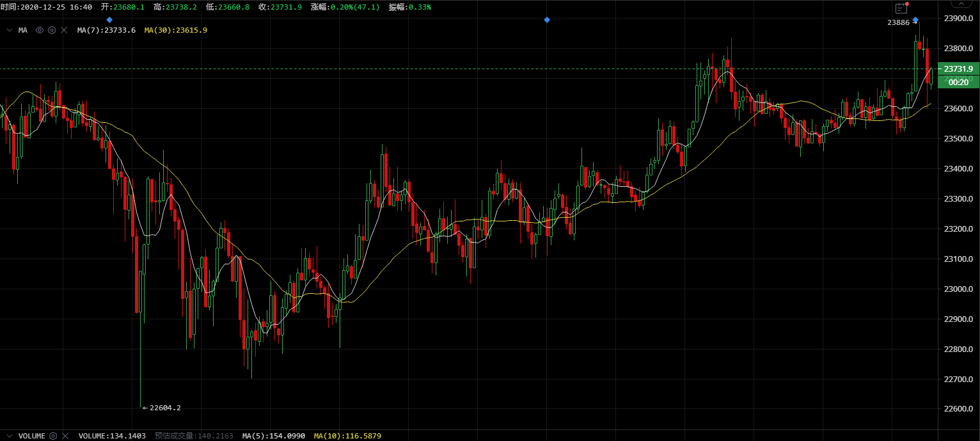Click the yellow MA(30):23615.9 legend value
Screen dimensions: 980x441
[176, 30]
